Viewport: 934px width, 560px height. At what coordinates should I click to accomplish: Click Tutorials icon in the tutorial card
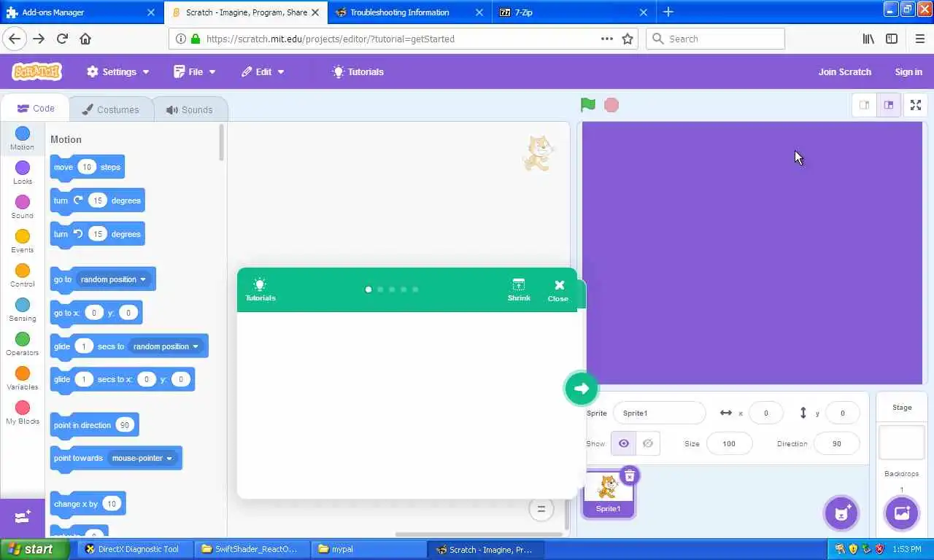[260, 289]
